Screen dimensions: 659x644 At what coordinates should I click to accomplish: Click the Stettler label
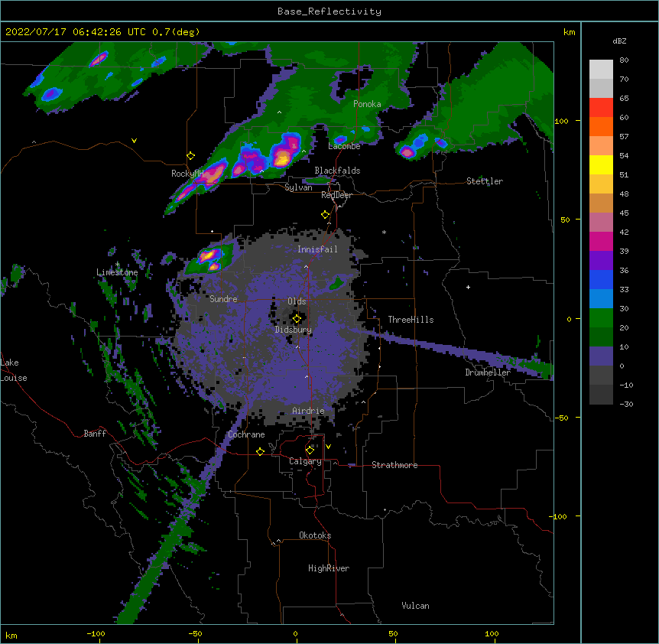[x=485, y=181]
